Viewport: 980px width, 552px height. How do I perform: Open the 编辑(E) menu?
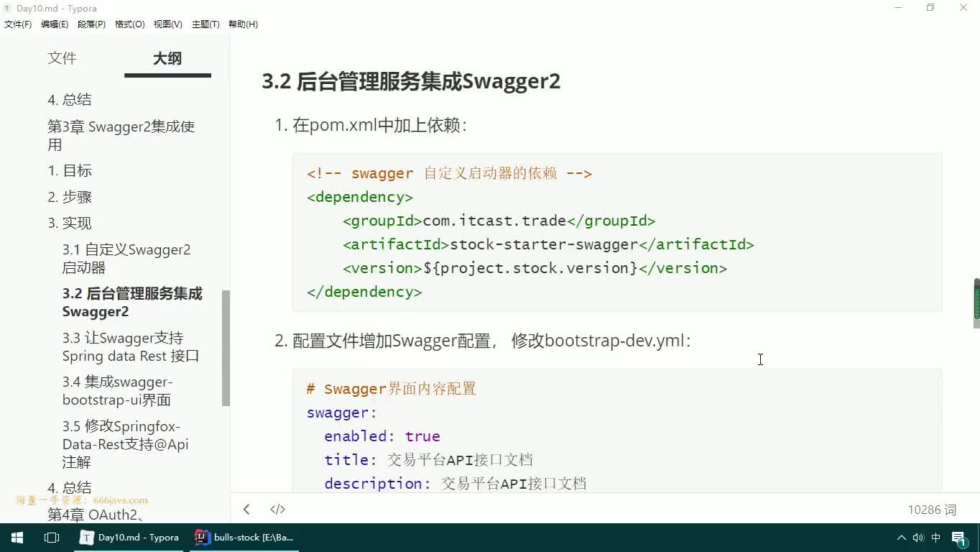pyautogui.click(x=55, y=24)
